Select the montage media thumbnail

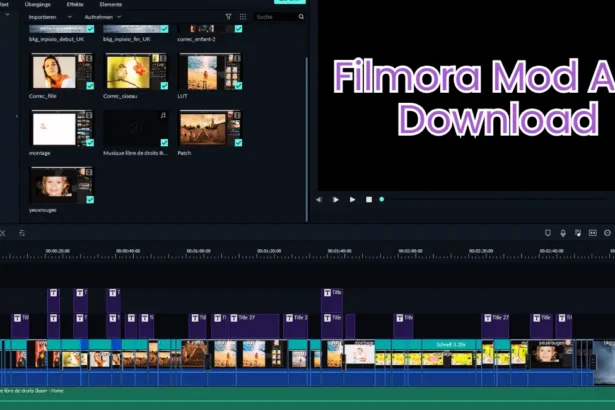[61, 128]
